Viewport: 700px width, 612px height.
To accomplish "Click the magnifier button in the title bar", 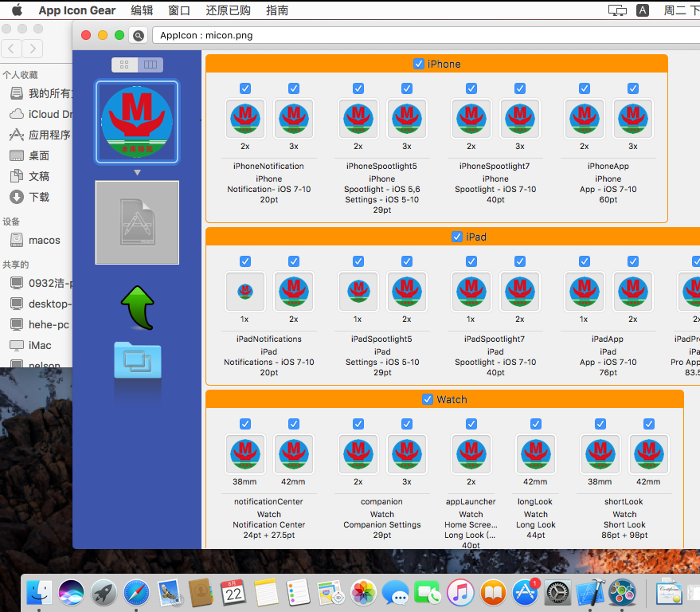I will (x=139, y=35).
